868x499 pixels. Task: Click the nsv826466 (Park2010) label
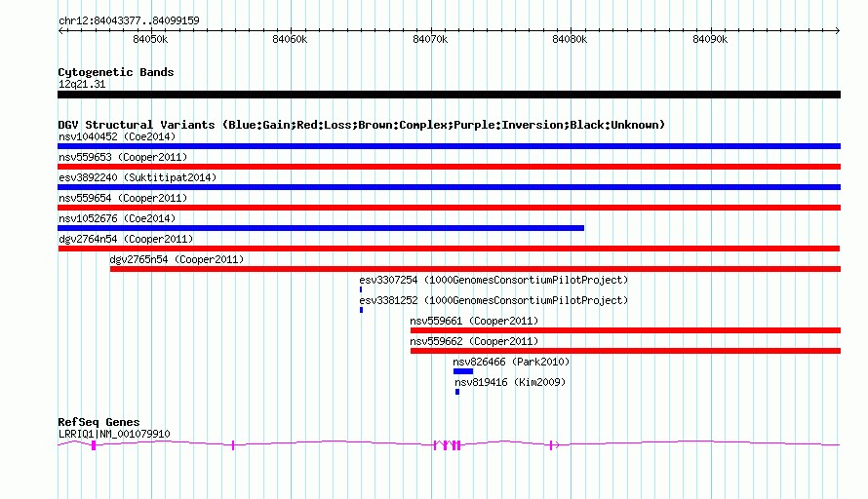click(x=511, y=362)
